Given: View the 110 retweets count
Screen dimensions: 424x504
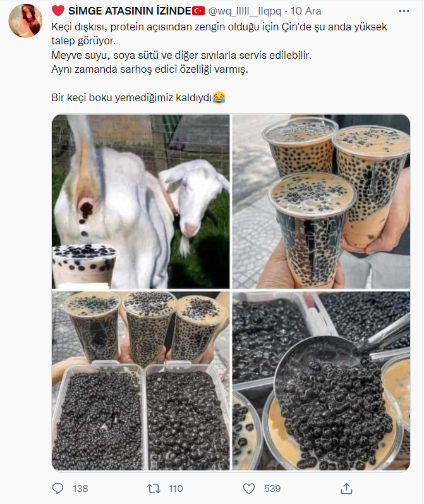Looking at the screenshot, I should pyautogui.click(x=176, y=489).
